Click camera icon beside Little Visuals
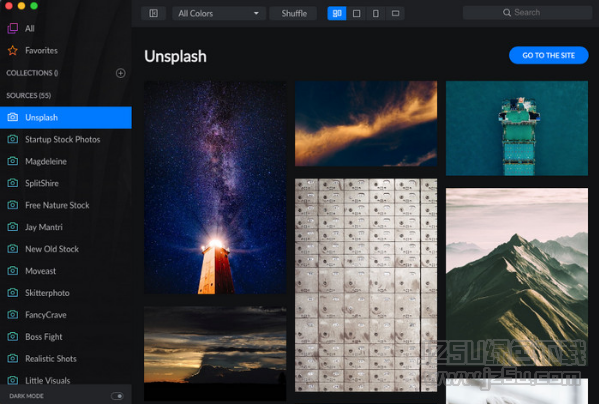This screenshot has width=599, height=404. tap(13, 380)
